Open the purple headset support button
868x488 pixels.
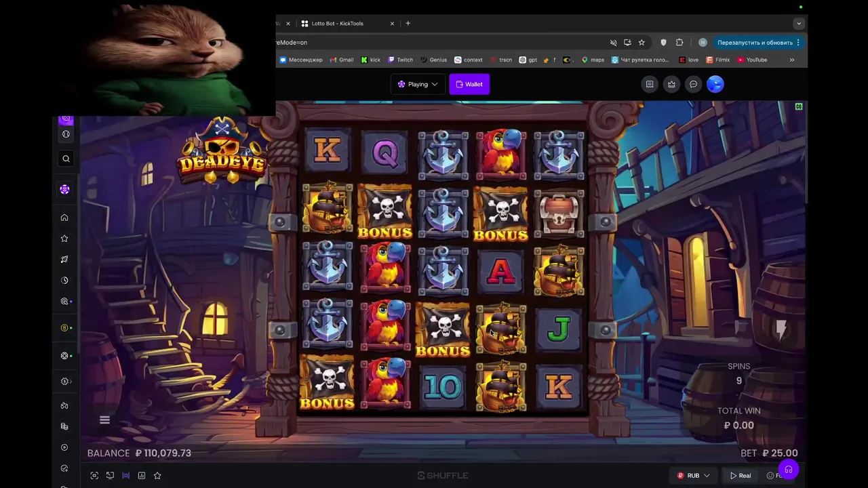pos(788,470)
